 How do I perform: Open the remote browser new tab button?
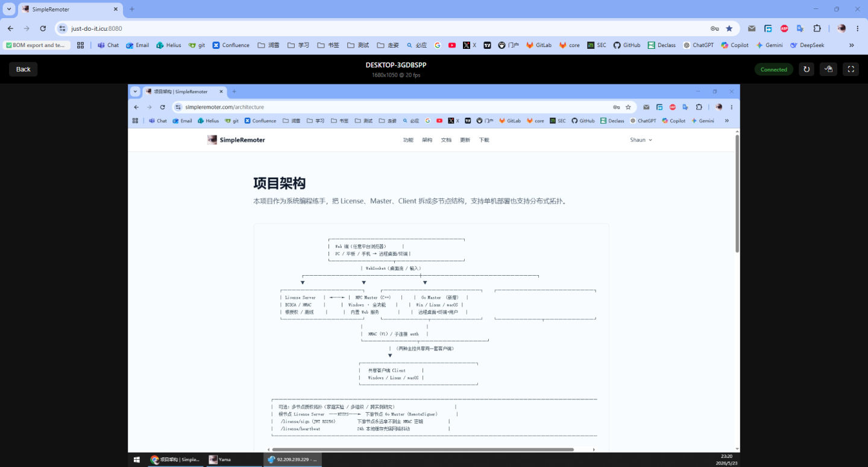234,92
